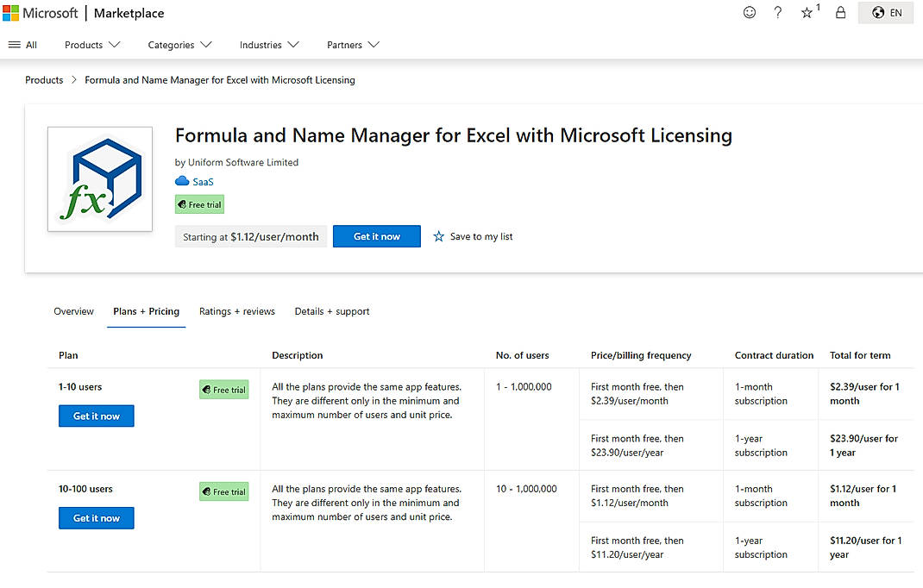The height and width of the screenshot is (588, 923).
Task: Open the feedback smiley icon
Action: pyautogui.click(x=750, y=12)
